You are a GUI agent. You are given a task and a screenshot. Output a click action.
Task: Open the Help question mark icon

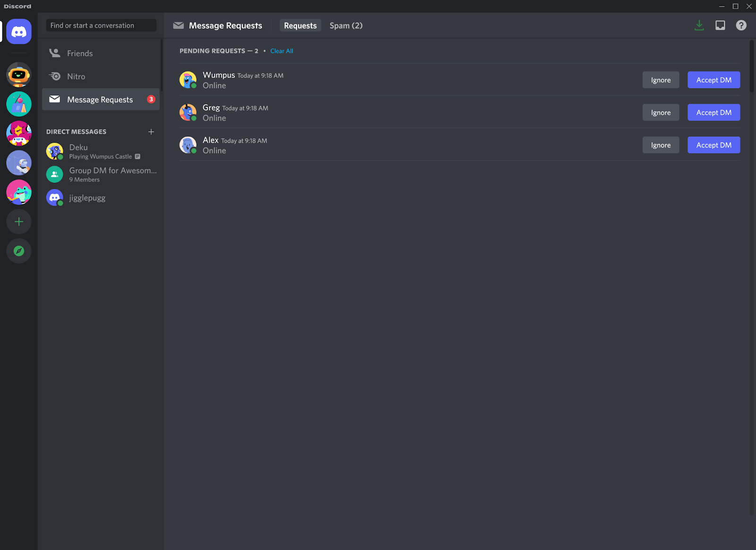pyautogui.click(x=741, y=26)
